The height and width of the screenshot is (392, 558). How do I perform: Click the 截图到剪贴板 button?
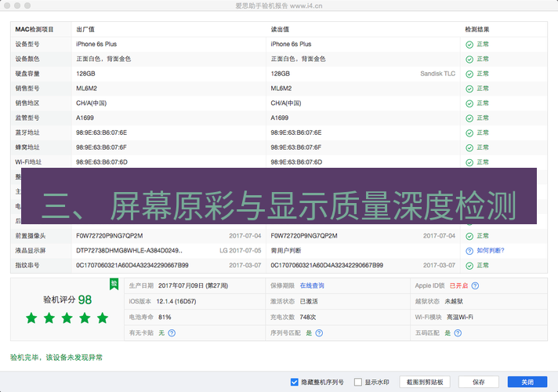coord(425,382)
